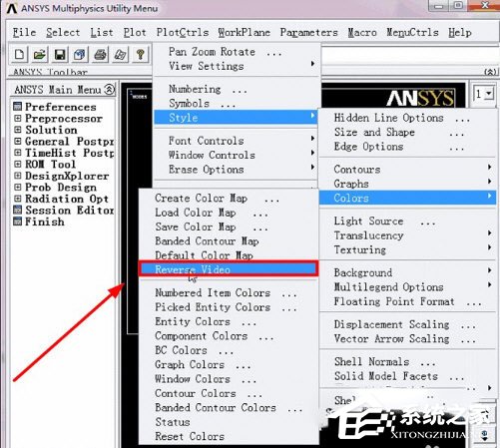
Task: Click the Open ANSYS File folder icon
Action: tap(40, 54)
